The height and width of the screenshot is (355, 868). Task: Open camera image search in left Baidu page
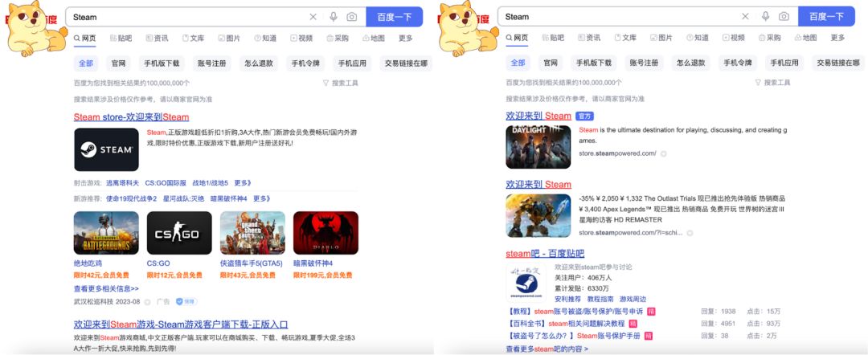pyautogui.click(x=351, y=17)
